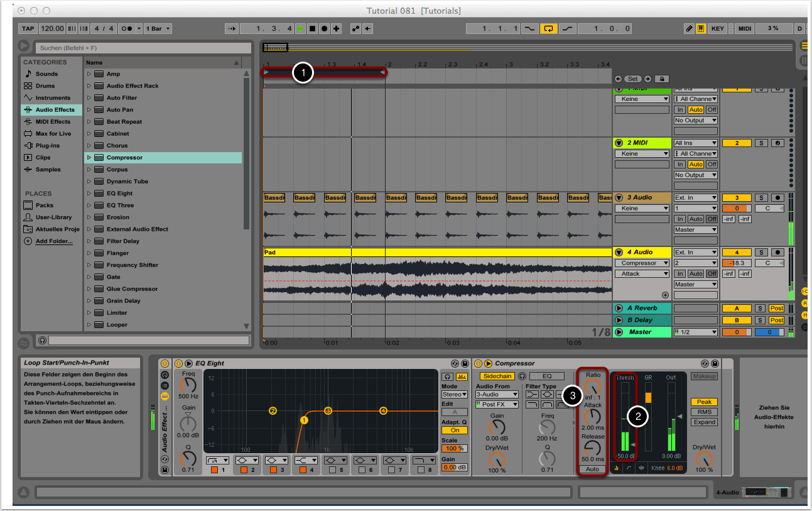The width and height of the screenshot is (812, 511).
Task: Enable EQ Eight filter band 5
Action: (332, 470)
